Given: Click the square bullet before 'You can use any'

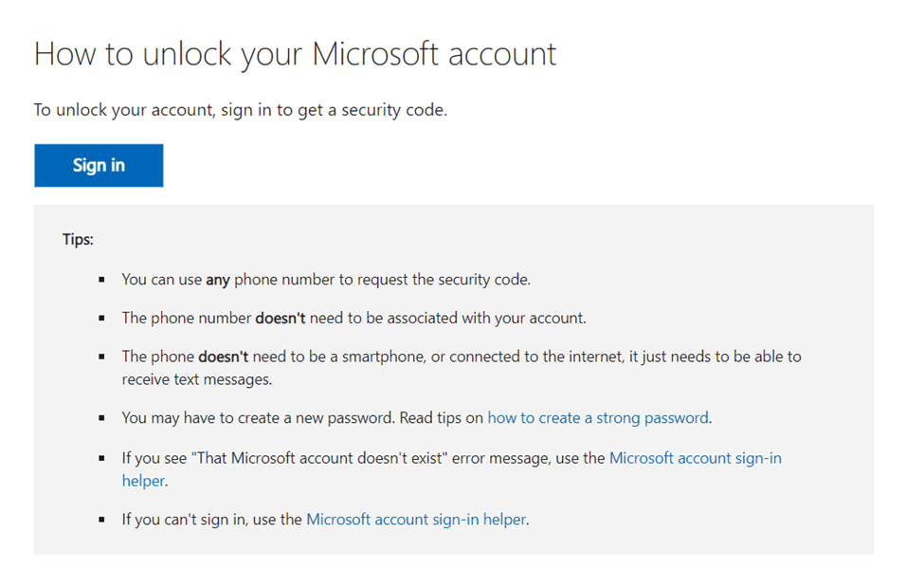Looking at the screenshot, I should [x=102, y=280].
